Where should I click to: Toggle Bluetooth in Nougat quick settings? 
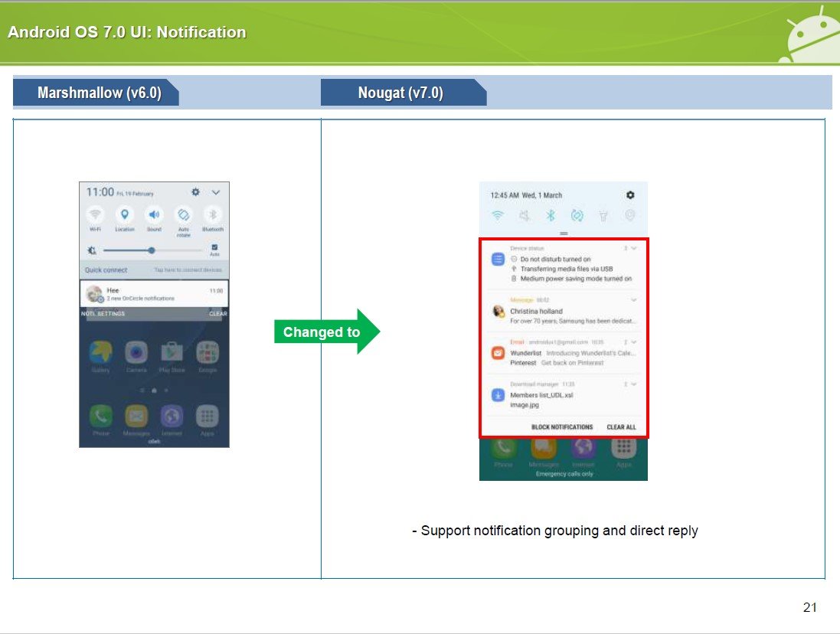click(x=551, y=215)
